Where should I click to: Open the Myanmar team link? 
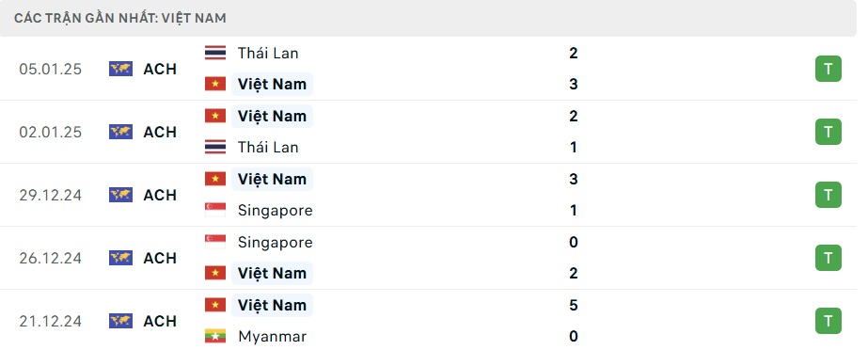click(x=272, y=337)
